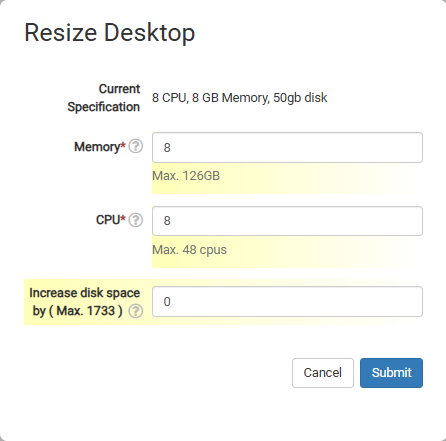This screenshot has width=446, height=441.
Task: Cancel the Resize Desktop dialog
Action: coord(323,373)
